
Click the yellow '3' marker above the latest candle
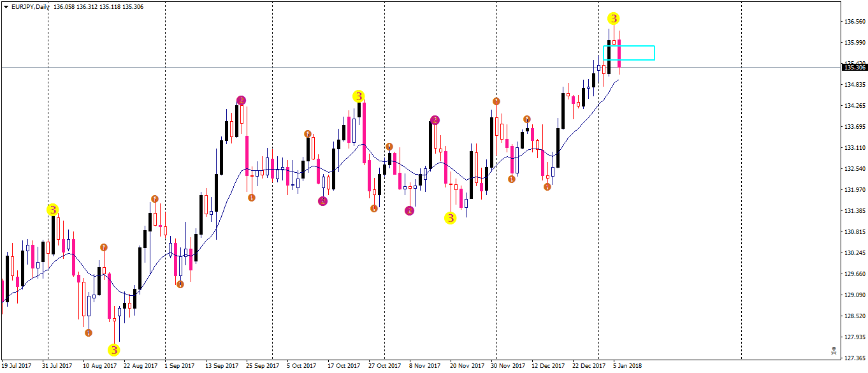pyautogui.click(x=613, y=18)
